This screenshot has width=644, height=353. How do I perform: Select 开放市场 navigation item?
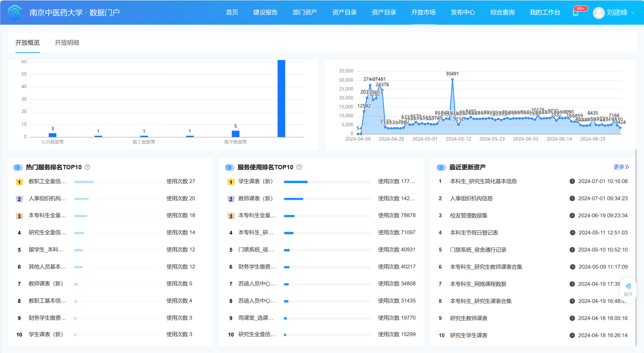(x=424, y=12)
